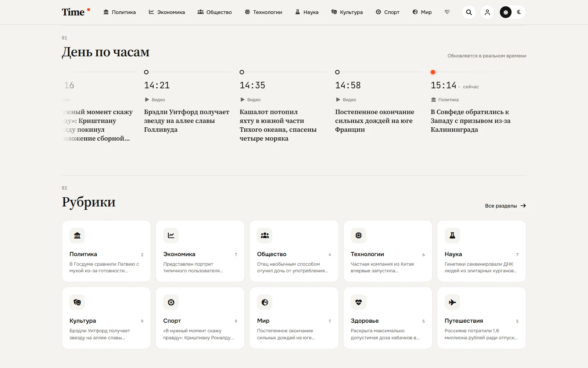
Task: Click Частная компания из Китая teaser text
Action: pyautogui.click(x=382, y=268)
